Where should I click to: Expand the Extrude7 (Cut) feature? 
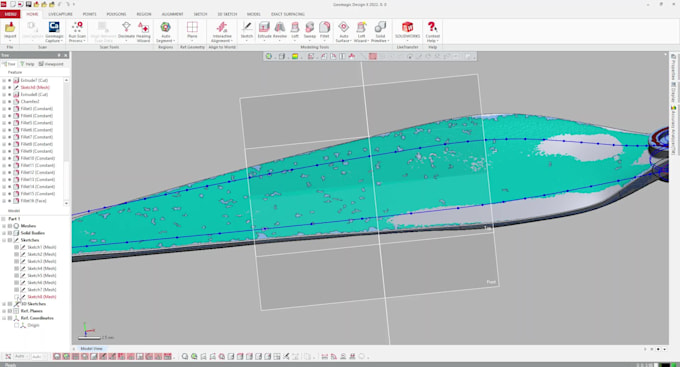pos(4,80)
